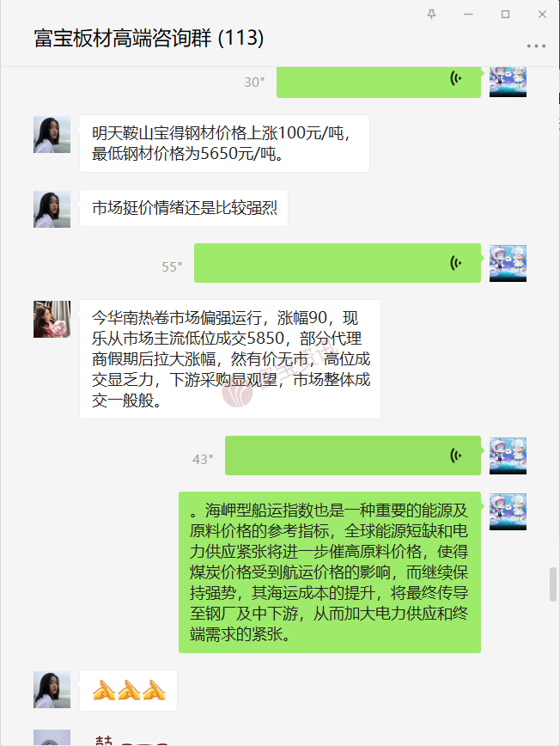Screen dimensions: 560x746
Task: Maximize the chat window
Action: 505,15
